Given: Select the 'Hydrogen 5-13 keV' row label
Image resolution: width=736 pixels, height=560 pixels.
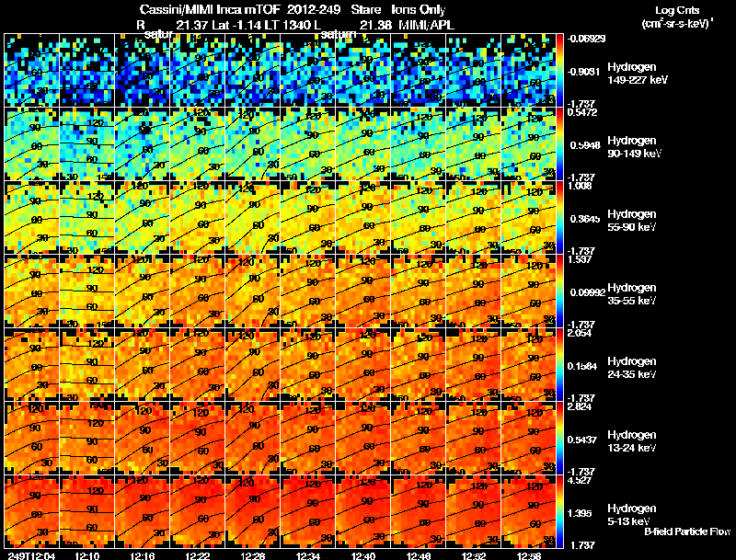Looking at the screenshot, I should pos(632,515).
